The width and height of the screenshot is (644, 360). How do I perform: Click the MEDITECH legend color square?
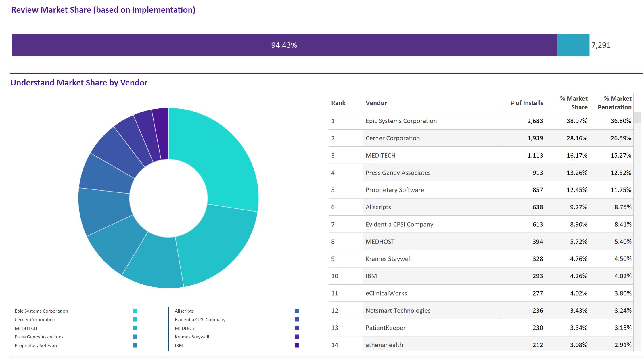coord(135,328)
